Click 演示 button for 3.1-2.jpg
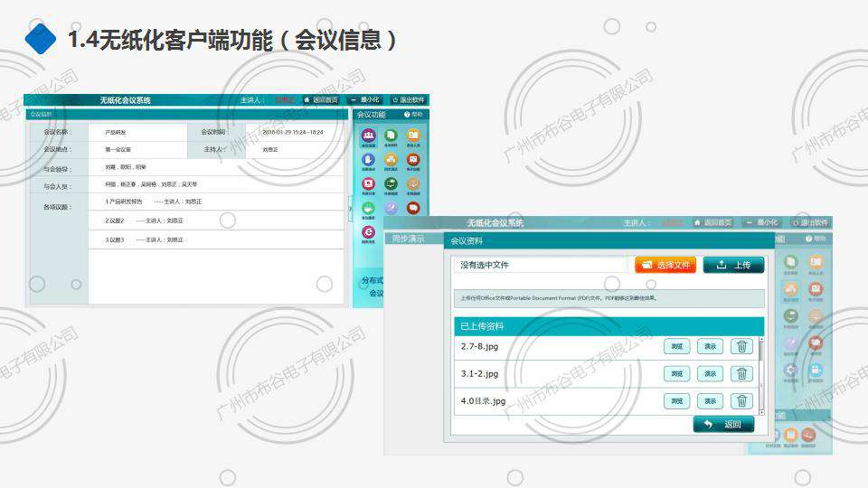The image size is (868, 488). (710, 373)
